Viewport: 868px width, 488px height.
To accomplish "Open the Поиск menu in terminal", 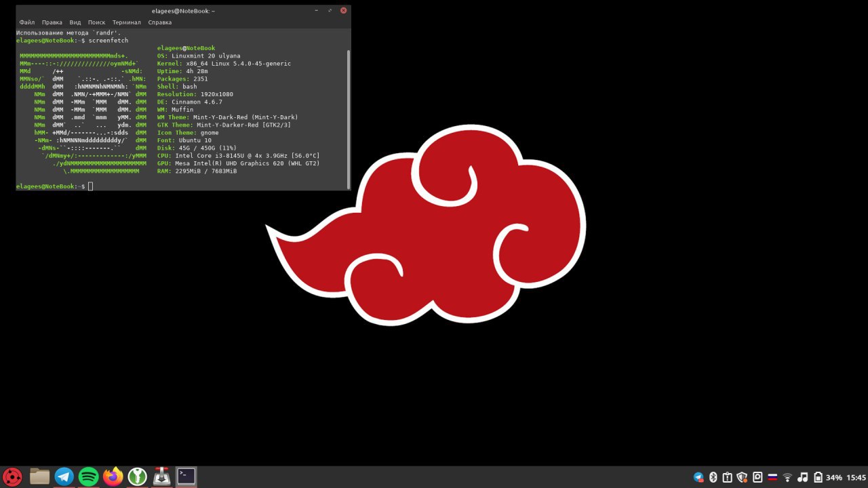I will 97,22.
